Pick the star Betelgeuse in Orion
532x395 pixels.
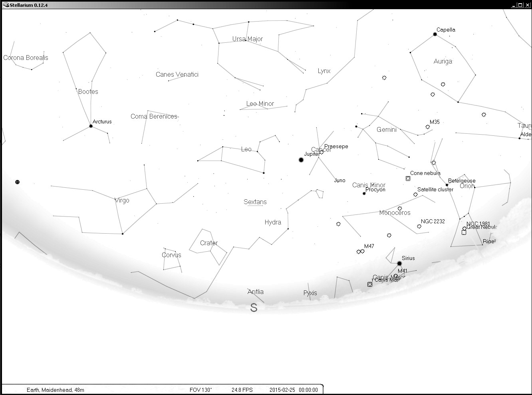pyautogui.click(x=447, y=185)
